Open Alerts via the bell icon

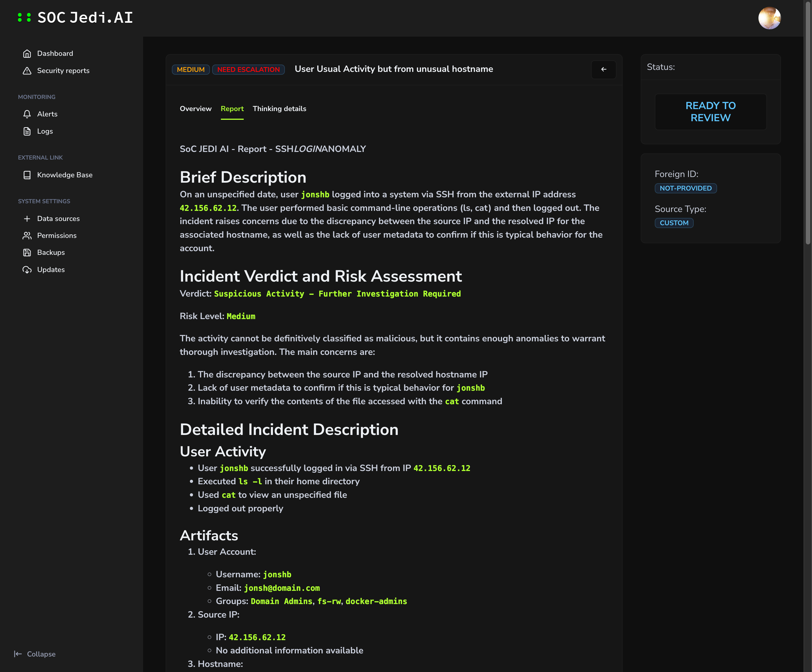pyautogui.click(x=27, y=114)
